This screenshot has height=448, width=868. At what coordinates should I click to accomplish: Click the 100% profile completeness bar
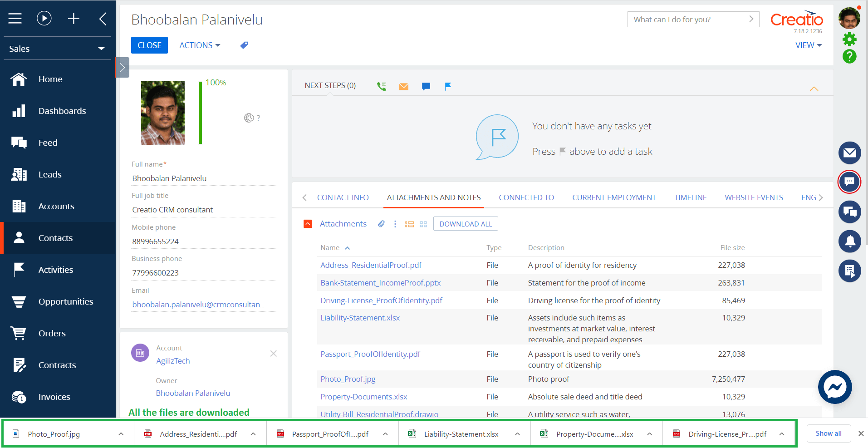tap(200, 113)
